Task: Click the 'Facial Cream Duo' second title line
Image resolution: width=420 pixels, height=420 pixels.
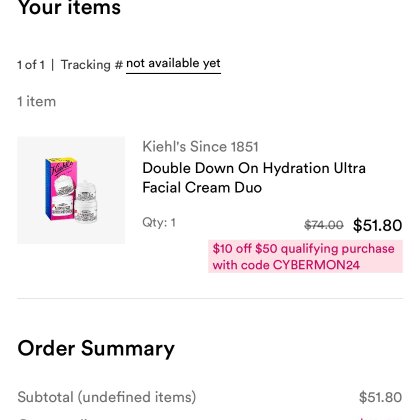Action: click(202, 187)
